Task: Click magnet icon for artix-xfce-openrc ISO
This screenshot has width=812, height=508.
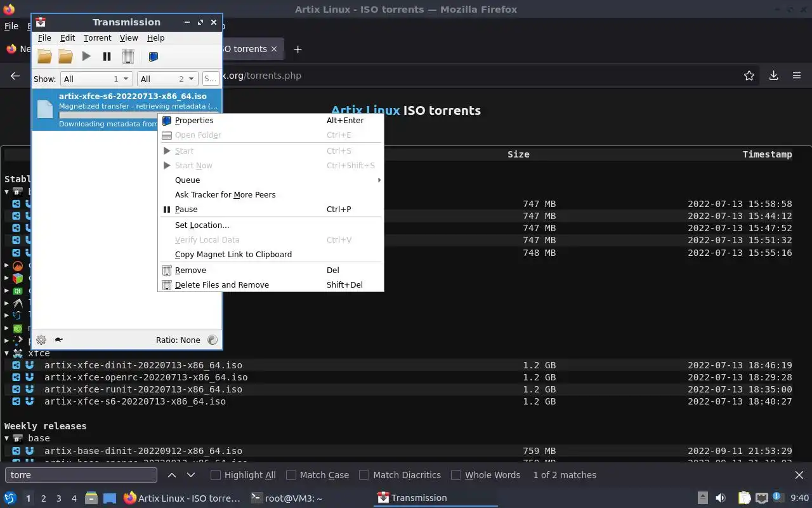Action: pyautogui.click(x=29, y=377)
